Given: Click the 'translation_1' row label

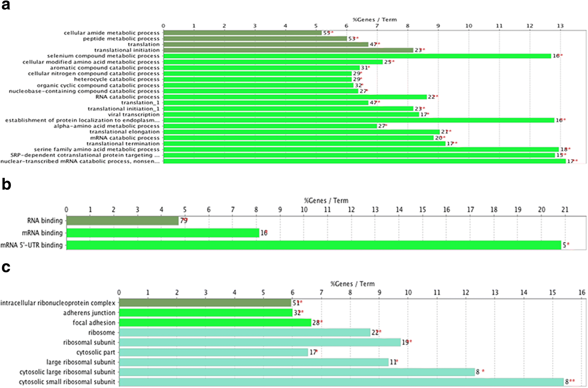Looking at the screenshot, I should (x=140, y=103).
